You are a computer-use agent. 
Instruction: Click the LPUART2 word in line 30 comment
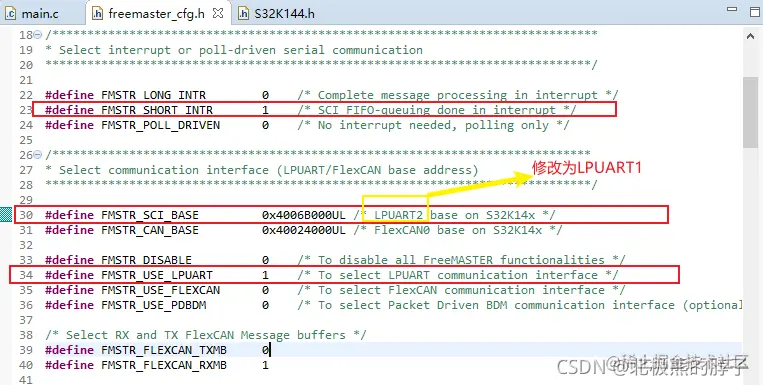coord(398,215)
